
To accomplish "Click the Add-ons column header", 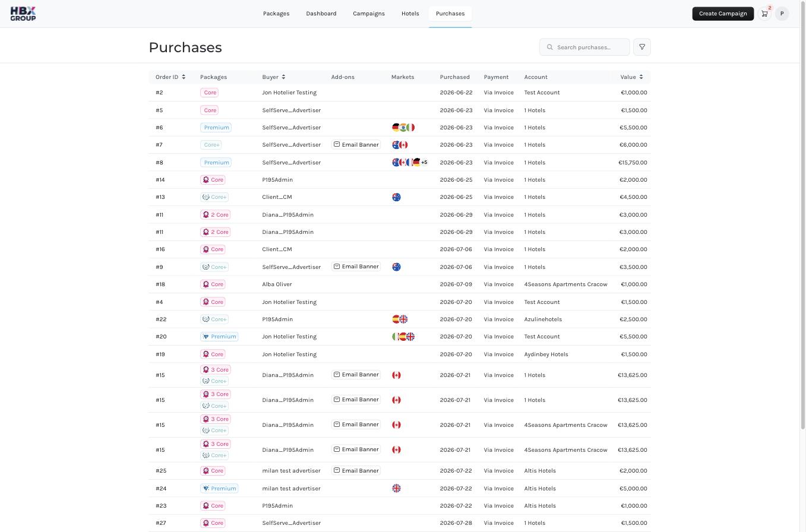I will [343, 77].
